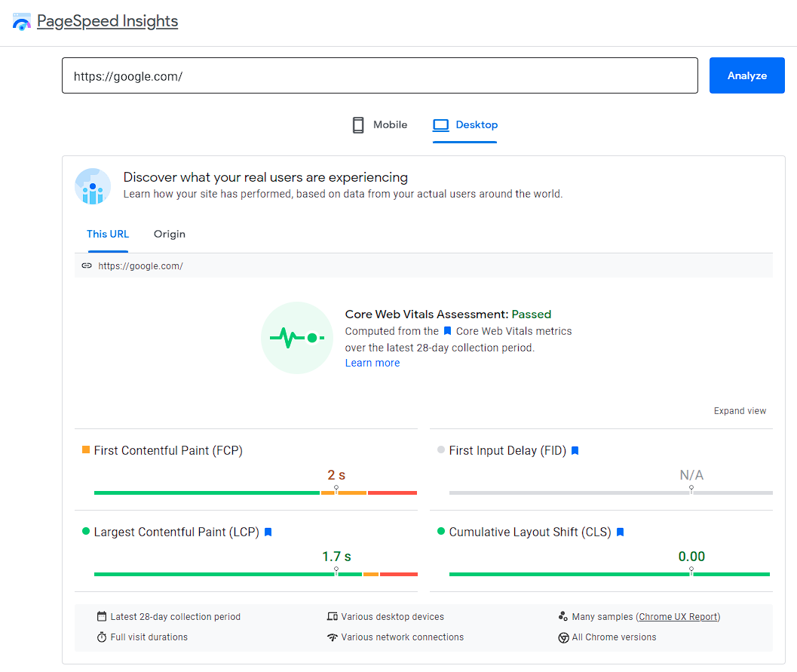This screenshot has width=797, height=672.
Task: Click the desktop laptop icon
Action: click(x=440, y=125)
